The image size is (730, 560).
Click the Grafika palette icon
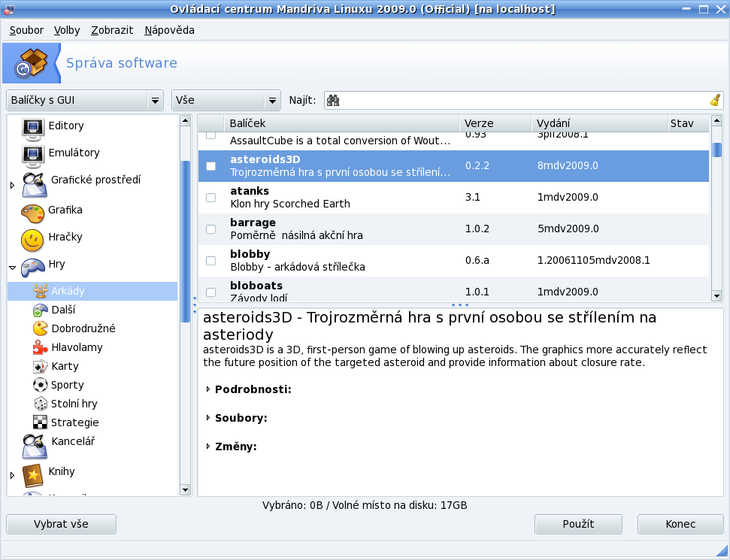(32, 213)
